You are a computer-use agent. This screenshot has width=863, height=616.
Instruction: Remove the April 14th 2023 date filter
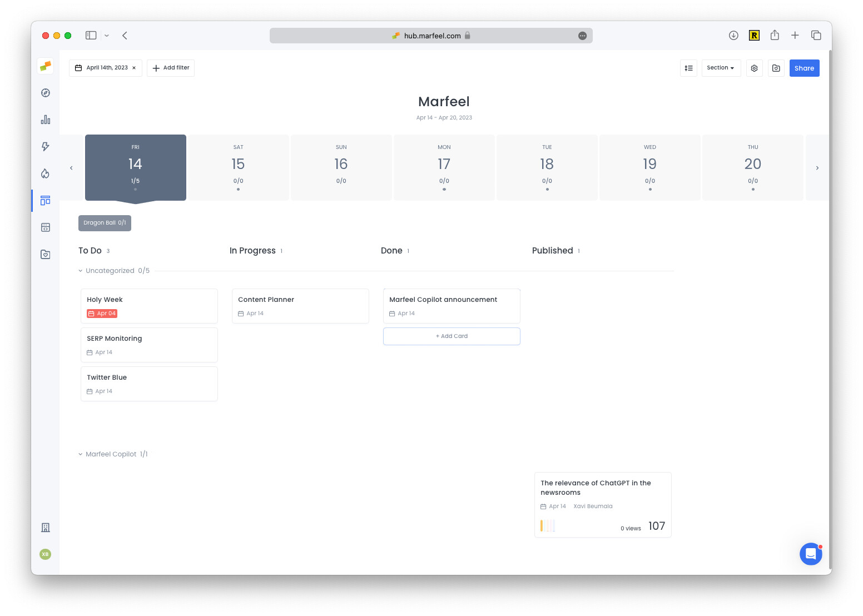133,68
